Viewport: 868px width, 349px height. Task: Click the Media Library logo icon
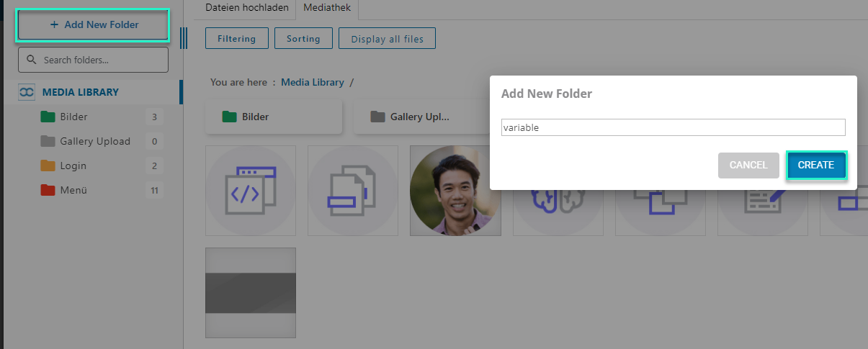click(x=27, y=92)
